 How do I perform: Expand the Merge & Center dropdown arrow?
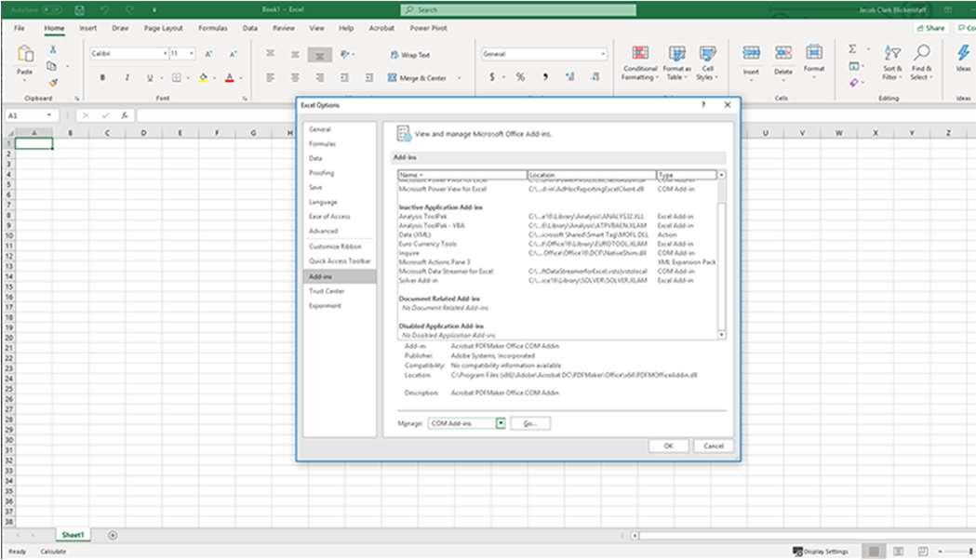click(460, 78)
